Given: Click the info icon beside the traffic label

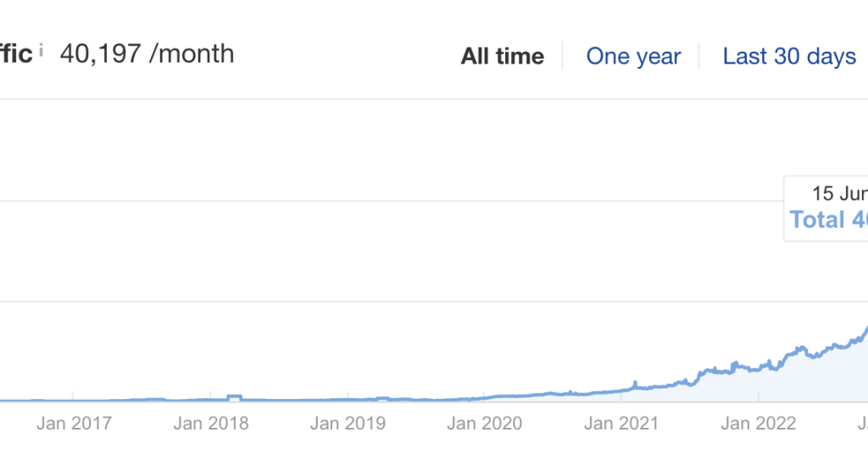Looking at the screenshot, I should pyautogui.click(x=41, y=50).
